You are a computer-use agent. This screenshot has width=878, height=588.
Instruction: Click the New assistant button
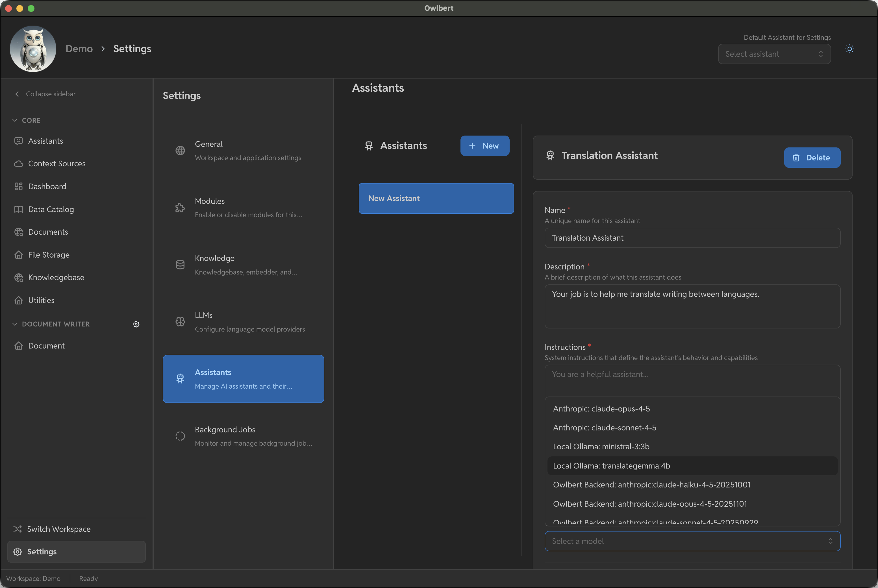(x=484, y=146)
